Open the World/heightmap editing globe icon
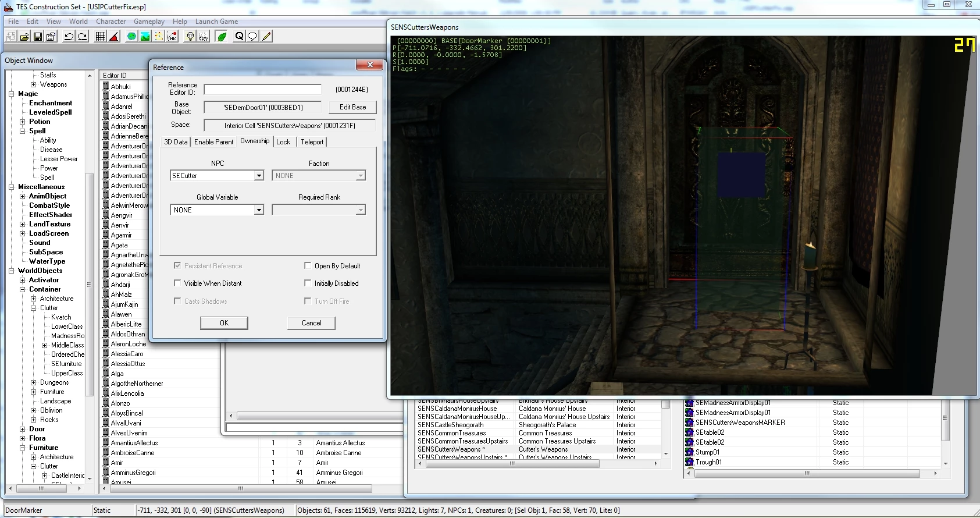The height and width of the screenshot is (518, 980). pyautogui.click(x=132, y=37)
